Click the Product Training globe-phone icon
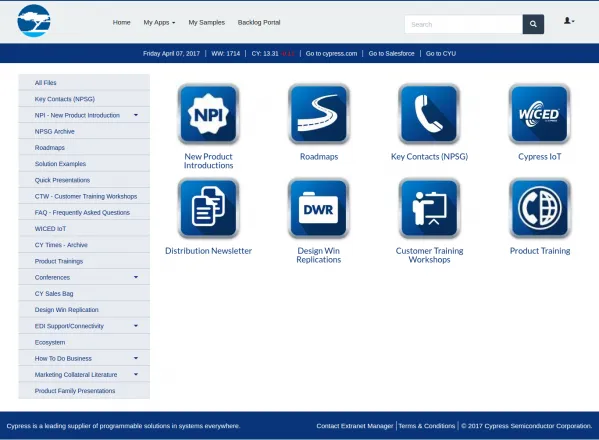 pyautogui.click(x=539, y=208)
